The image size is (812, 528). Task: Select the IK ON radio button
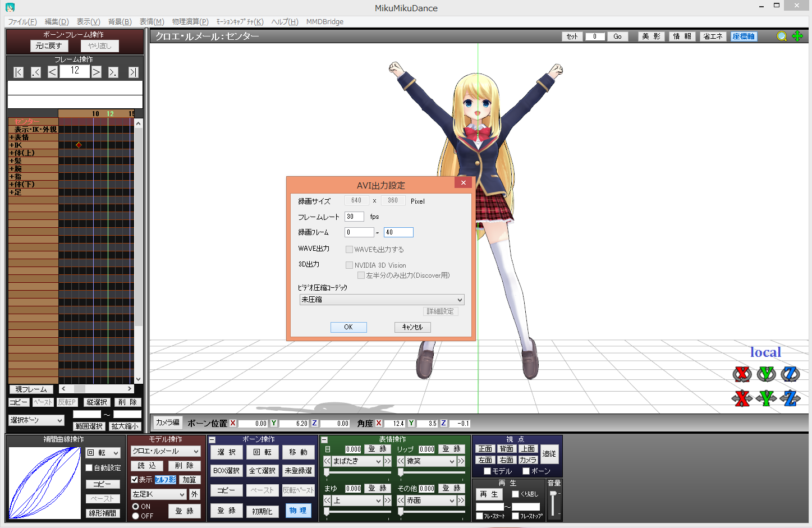pyautogui.click(x=135, y=507)
